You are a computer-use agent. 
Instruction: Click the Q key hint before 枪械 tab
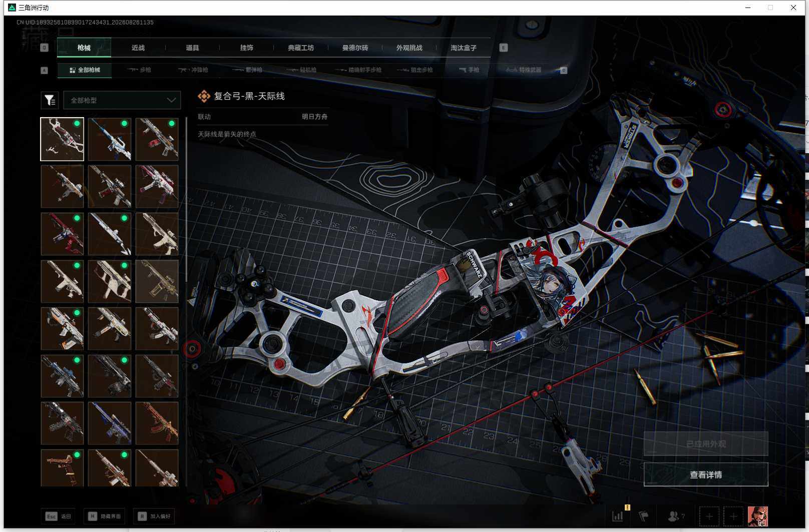pyautogui.click(x=44, y=48)
